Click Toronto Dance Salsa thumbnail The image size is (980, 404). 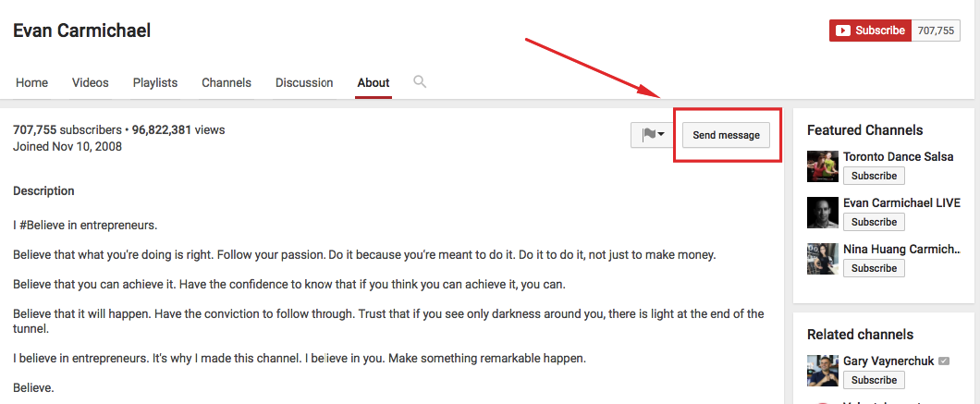pyautogui.click(x=823, y=166)
